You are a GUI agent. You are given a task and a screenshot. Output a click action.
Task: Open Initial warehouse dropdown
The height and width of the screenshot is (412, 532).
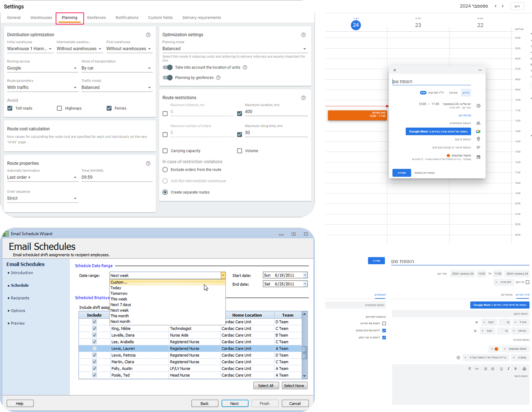[x=30, y=49]
